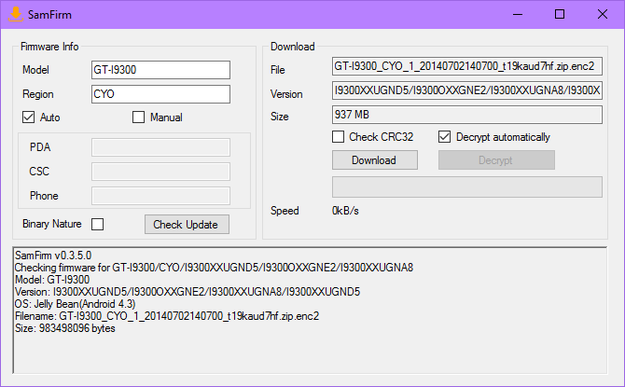Click the 'Firmware Info' group label
The image size is (625, 387).
click(x=49, y=47)
